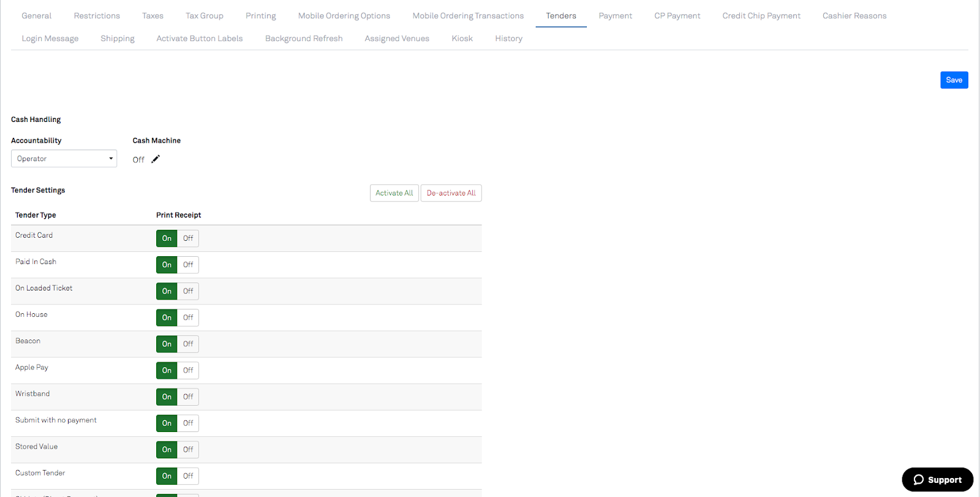Turn off Beacon print receipt
Image resolution: width=980 pixels, height=497 pixels.
click(x=188, y=344)
